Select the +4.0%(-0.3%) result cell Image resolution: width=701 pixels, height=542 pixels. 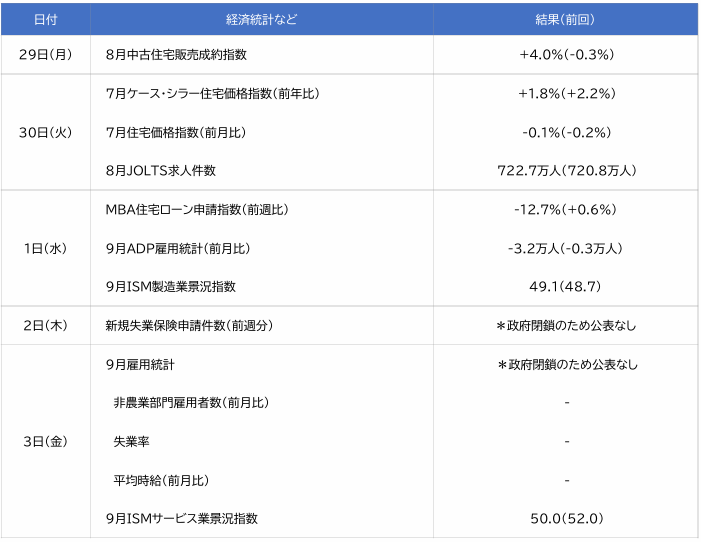(566, 55)
